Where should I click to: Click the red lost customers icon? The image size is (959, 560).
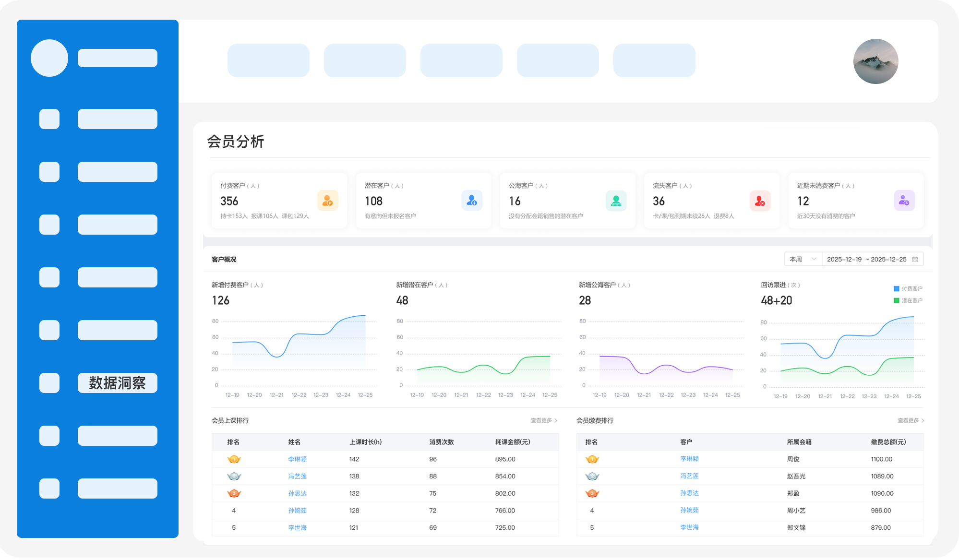coord(760,201)
